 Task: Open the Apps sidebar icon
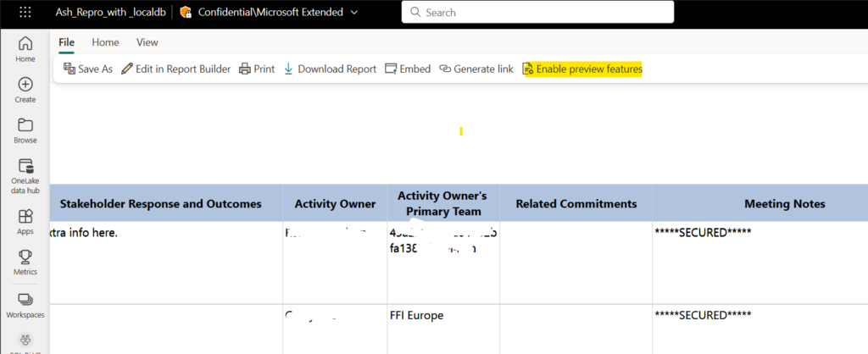tap(25, 222)
